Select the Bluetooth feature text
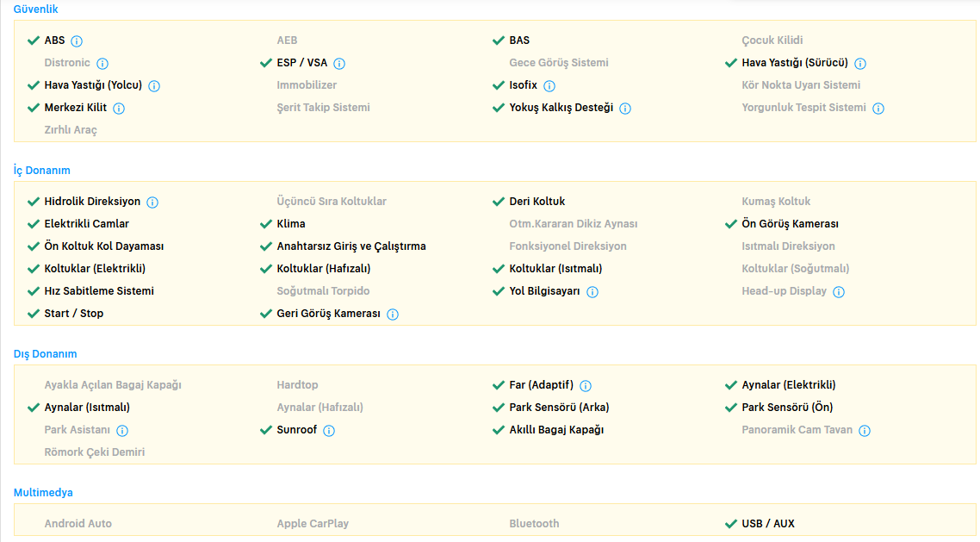Screen dimensions: 980x542 coord(535,525)
